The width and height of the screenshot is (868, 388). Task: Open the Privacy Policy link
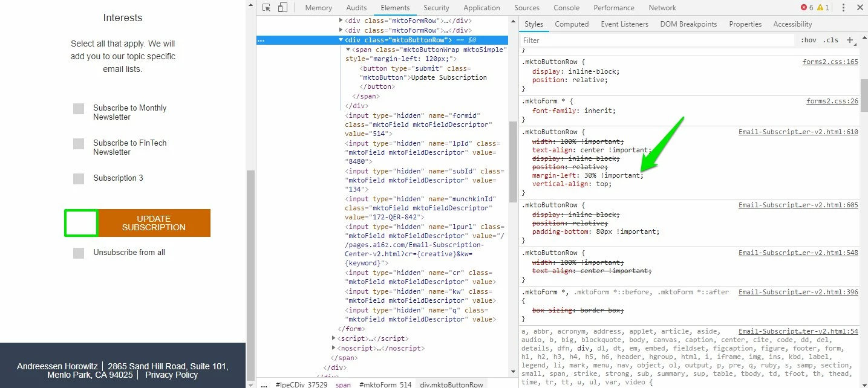(171, 375)
